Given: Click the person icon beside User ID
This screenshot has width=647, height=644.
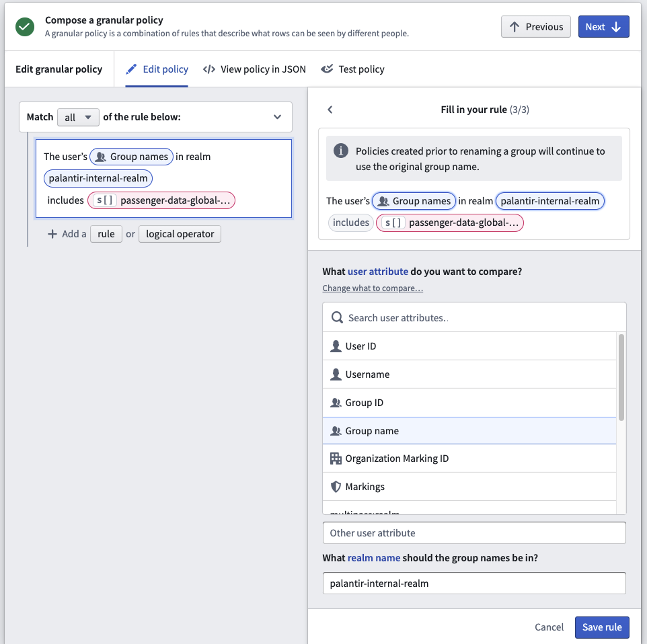Looking at the screenshot, I should [336, 346].
